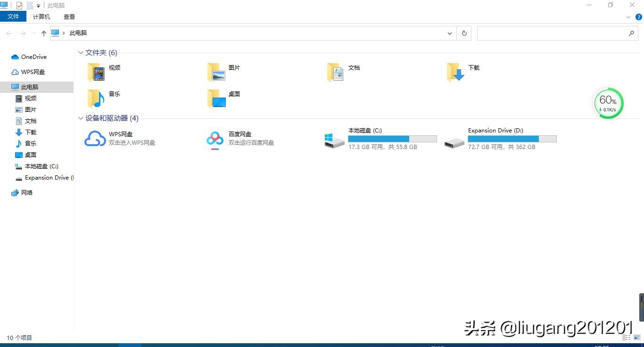Open the recent locations dropdown
Image resolution: width=644 pixels, height=347 pixels.
click(x=33, y=33)
